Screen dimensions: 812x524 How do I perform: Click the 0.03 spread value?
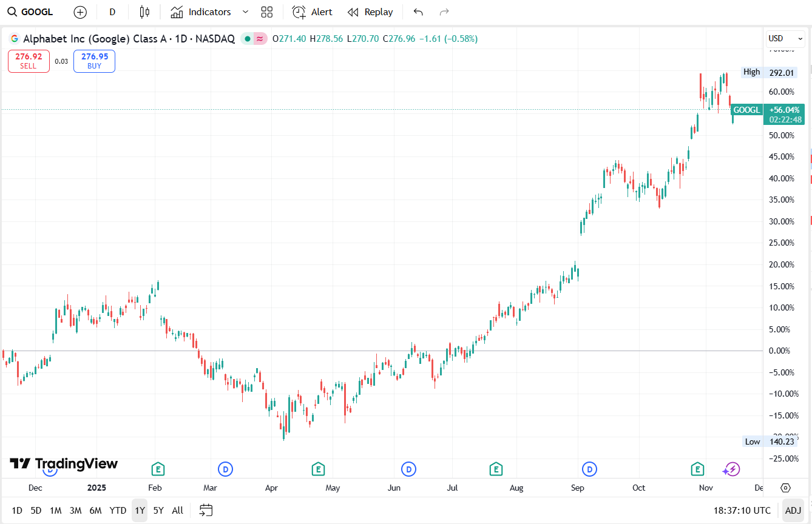point(61,61)
